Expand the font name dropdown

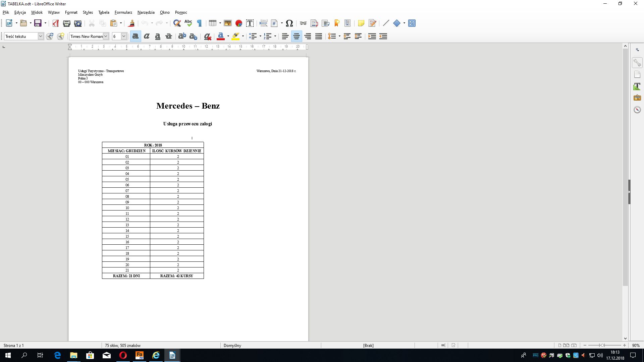(x=106, y=36)
